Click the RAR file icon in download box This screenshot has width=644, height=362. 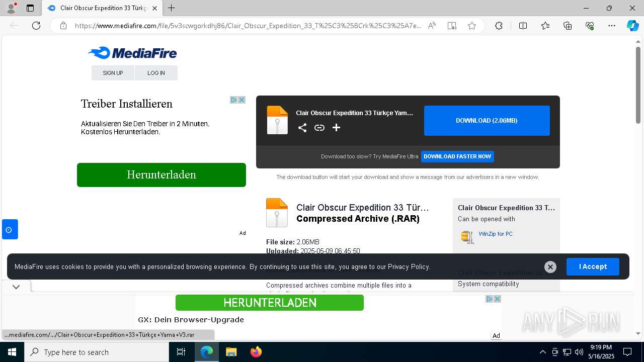click(277, 120)
